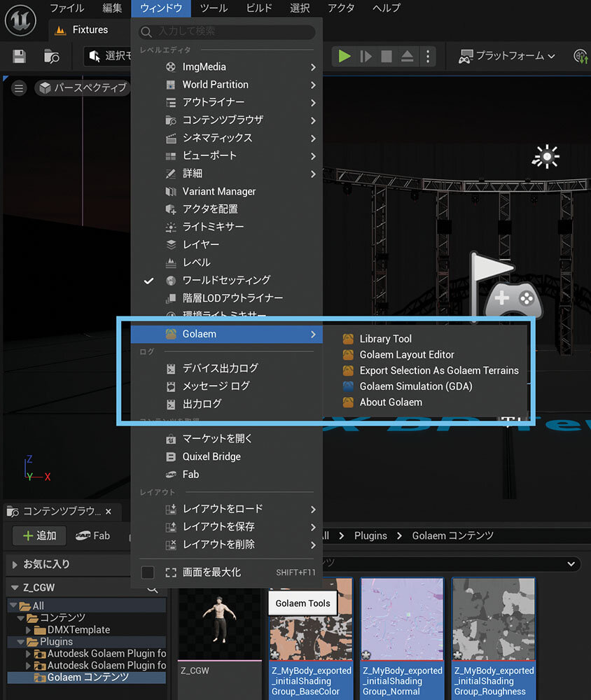Expand the レイアウトをロード submenu arrow

(x=313, y=510)
